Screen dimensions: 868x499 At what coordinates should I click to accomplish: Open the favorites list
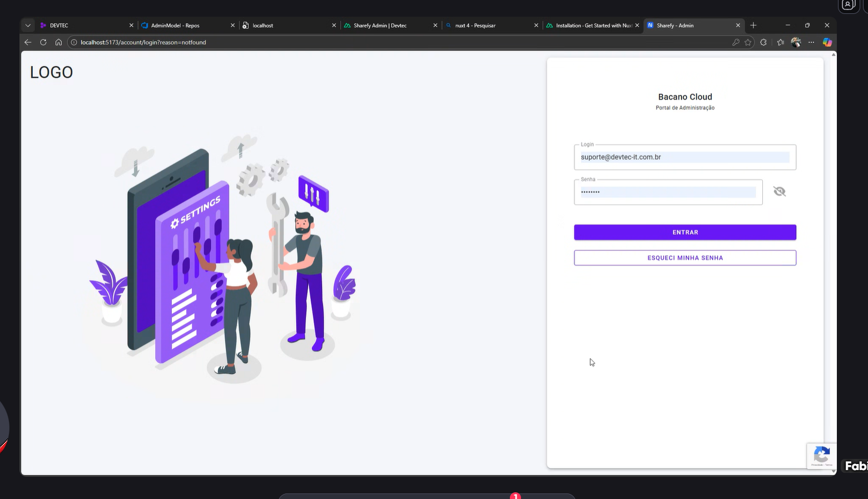point(781,42)
